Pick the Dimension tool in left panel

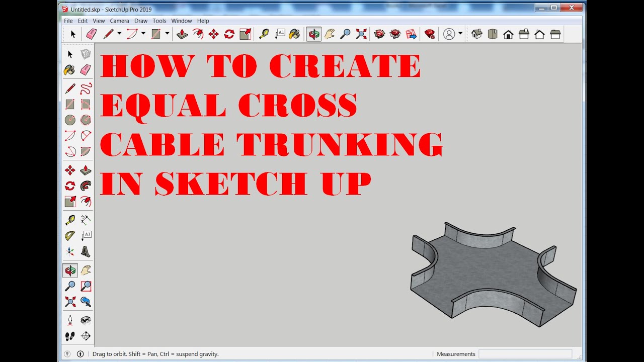pos(86,220)
